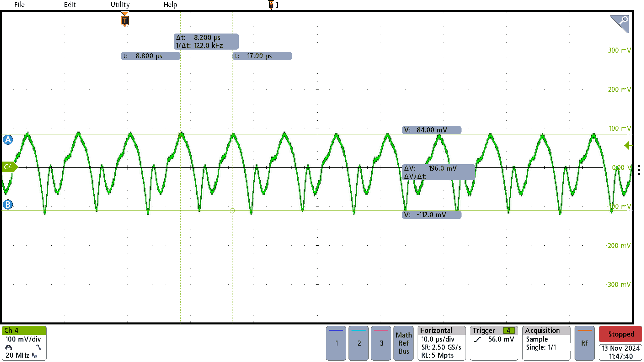The image size is (644, 362).
Task: Open the Utility menu
Action: (x=120, y=5)
